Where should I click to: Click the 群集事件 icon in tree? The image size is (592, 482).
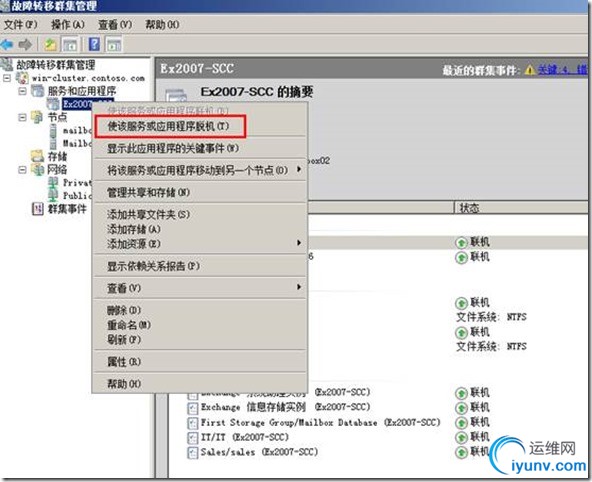click(x=37, y=208)
